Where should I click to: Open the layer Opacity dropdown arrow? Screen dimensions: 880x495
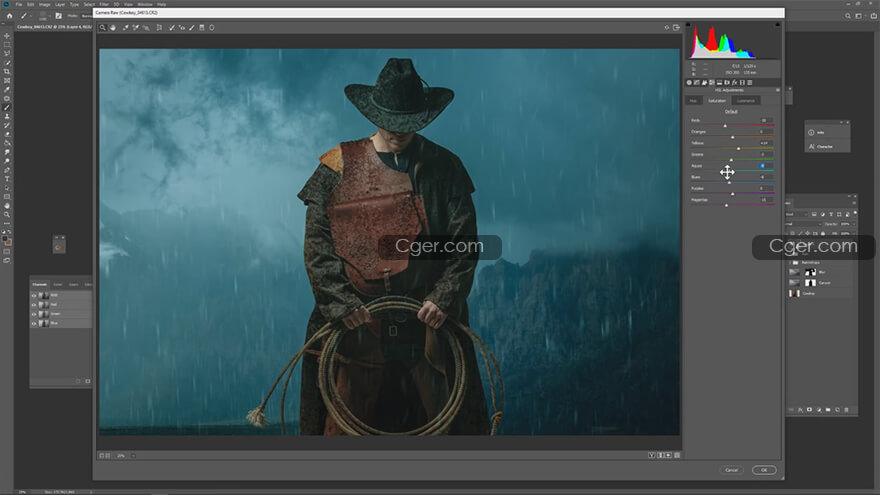852,224
